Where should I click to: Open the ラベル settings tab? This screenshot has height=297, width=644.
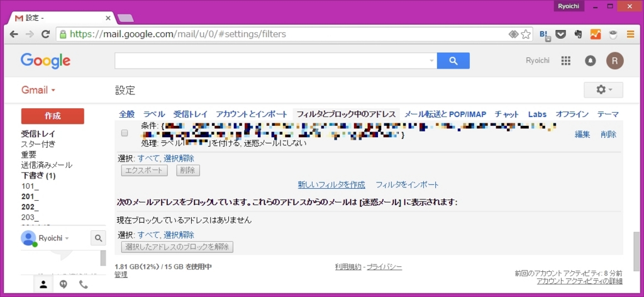pos(154,114)
